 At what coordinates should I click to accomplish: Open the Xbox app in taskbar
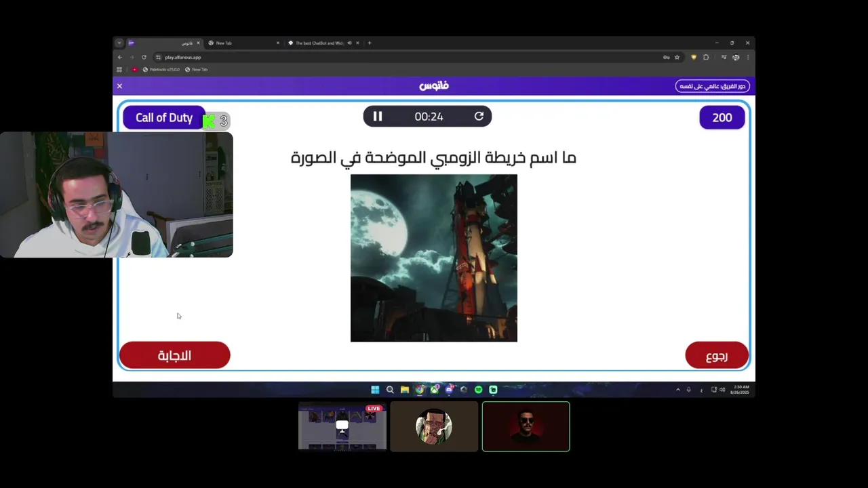[x=434, y=389]
